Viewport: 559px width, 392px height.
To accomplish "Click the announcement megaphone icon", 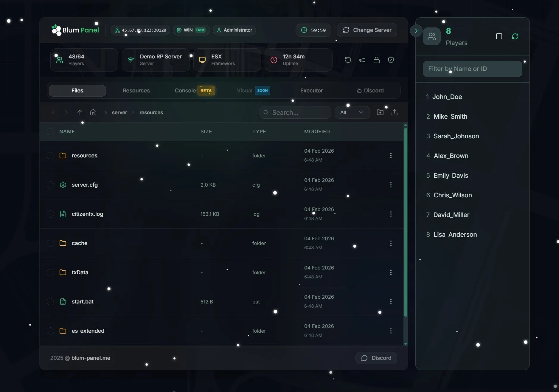I will 362,60.
